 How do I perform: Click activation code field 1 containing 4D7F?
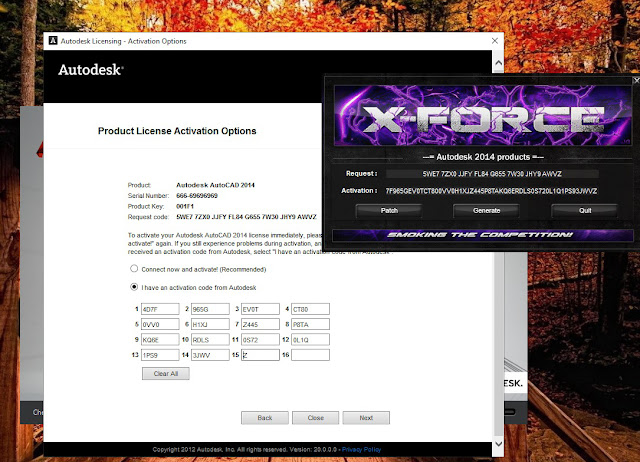coord(160,309)
